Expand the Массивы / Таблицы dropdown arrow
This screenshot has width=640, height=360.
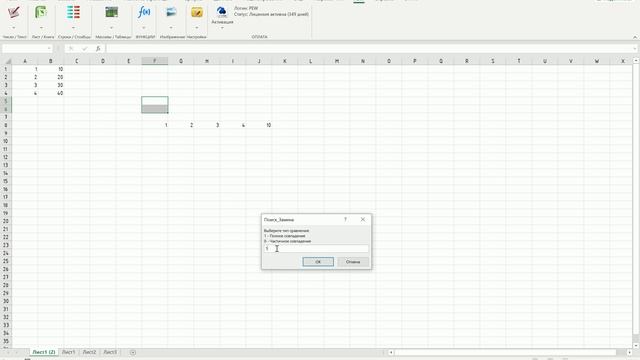click(x=112, y=28)
